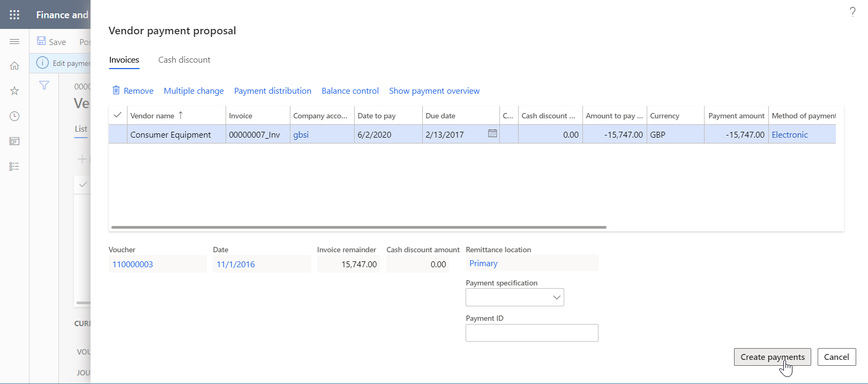Click the Invoice column header

(x=258, y=116)
